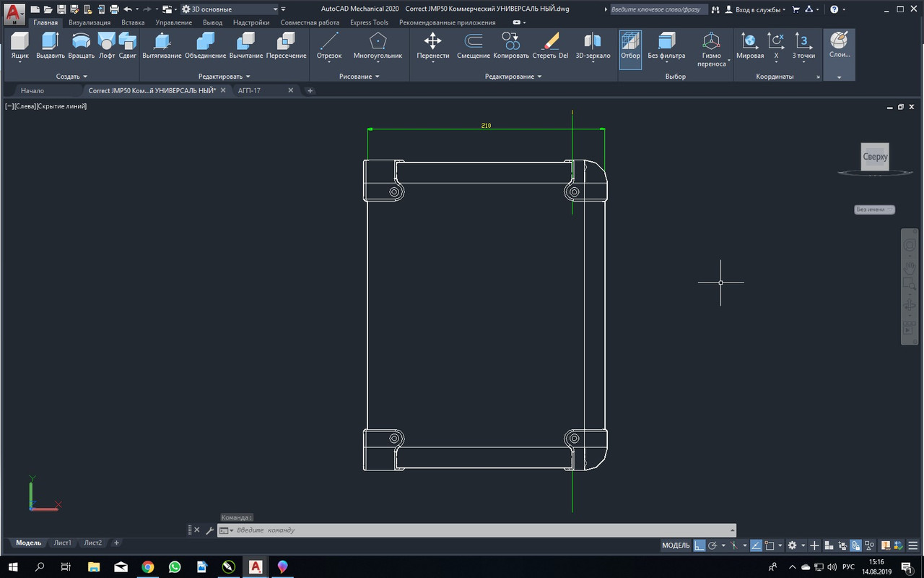Image resolution: width=924 pixels, height=578 pixels.
Task: Click the Вытягивание presspull tool
Action: [162, 46]
